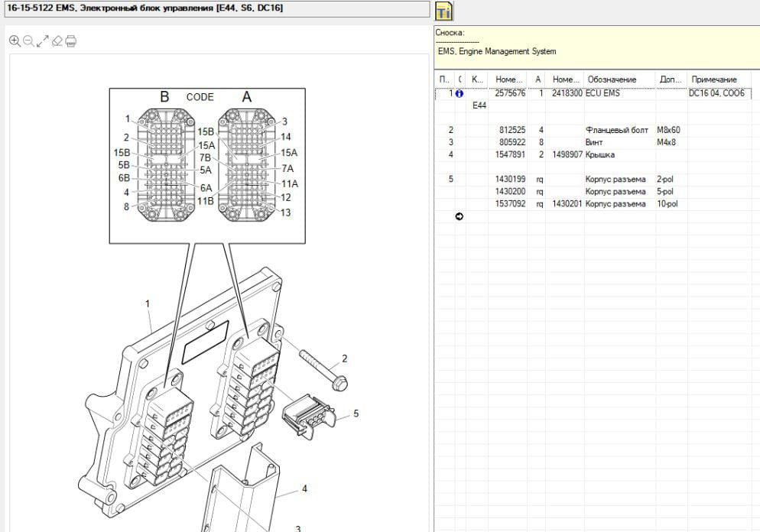Click callout number 5 beside the connector housing
The height and width of the screenshot is (532, 760).
[x=356, y=414]
